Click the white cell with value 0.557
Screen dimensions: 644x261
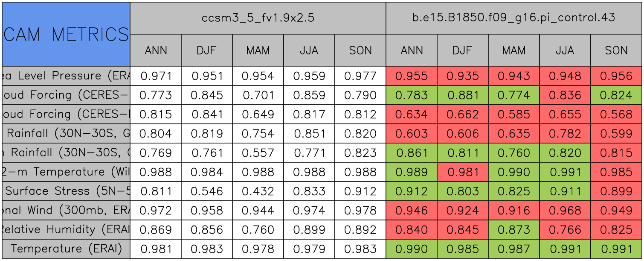coord(258,153)
